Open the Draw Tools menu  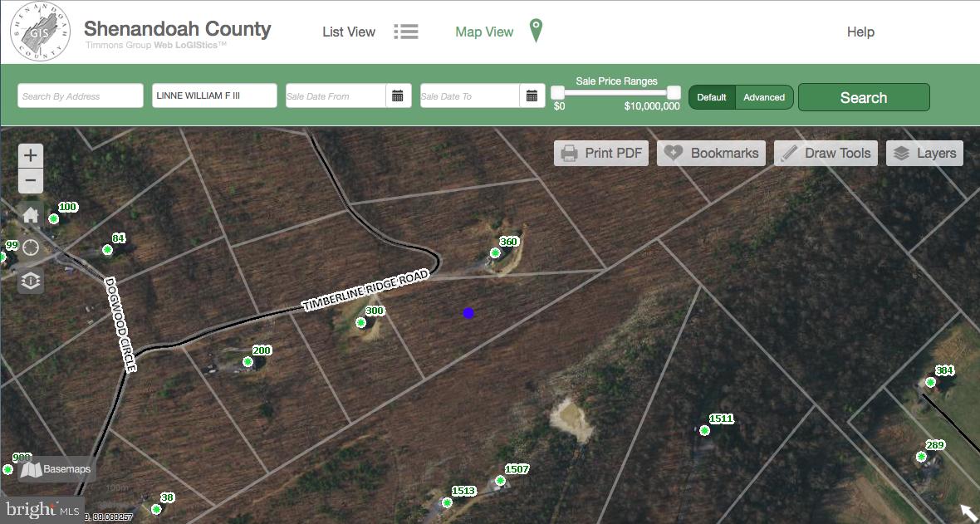(826, 153)
